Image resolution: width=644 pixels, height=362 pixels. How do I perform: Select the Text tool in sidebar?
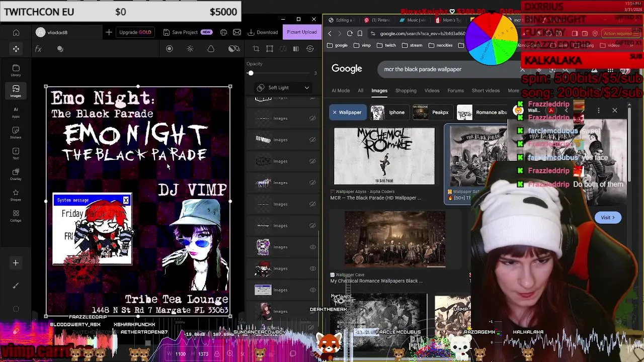pyautogui.click(x=16, y=154)
